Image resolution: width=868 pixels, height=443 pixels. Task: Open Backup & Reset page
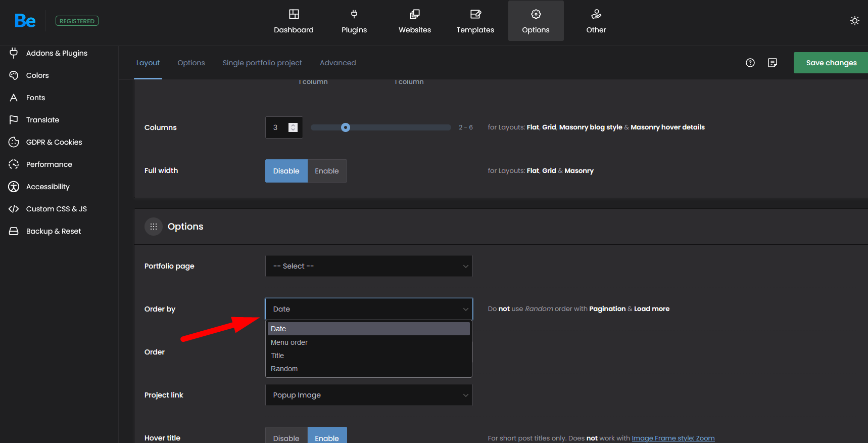[x=54, y=231]
